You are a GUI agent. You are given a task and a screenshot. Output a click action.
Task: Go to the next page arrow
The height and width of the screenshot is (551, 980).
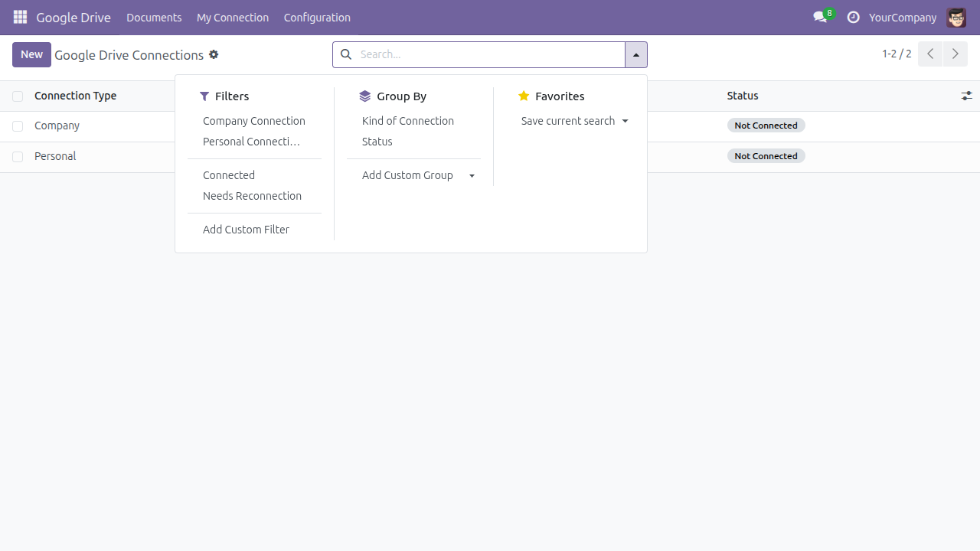click(955, 54)
